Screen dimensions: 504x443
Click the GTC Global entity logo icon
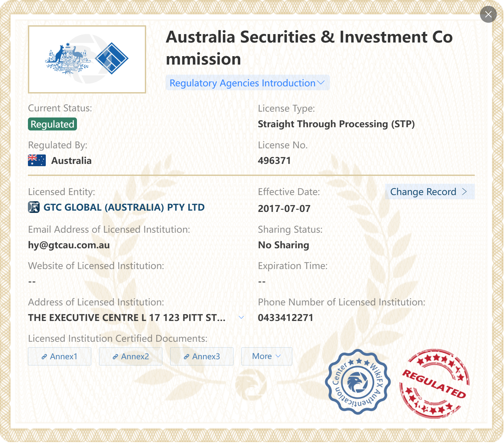(34, 207)
